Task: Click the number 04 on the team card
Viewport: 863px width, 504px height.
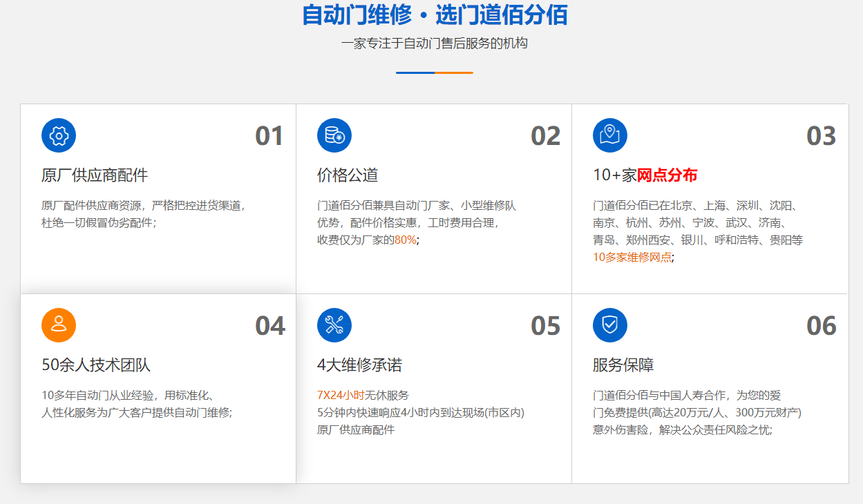Action: pyautogui.click(x=269, y=326)
